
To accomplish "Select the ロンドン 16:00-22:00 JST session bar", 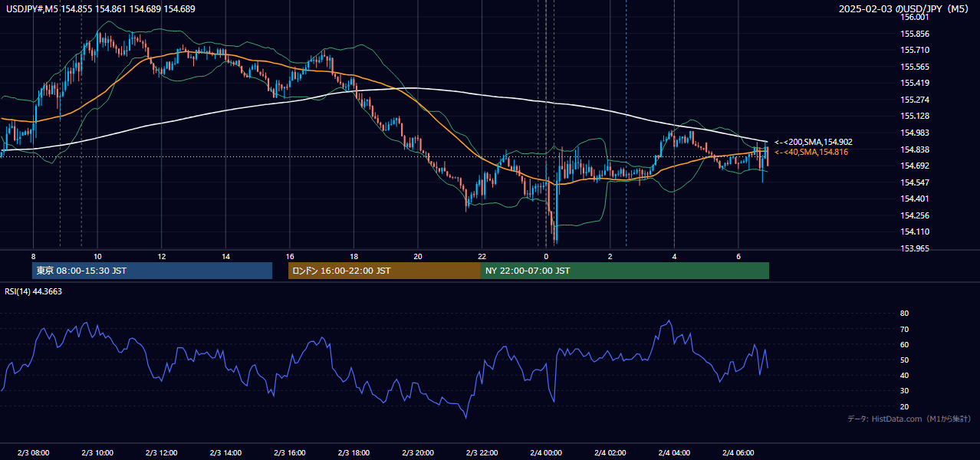I will coord(384,271).
